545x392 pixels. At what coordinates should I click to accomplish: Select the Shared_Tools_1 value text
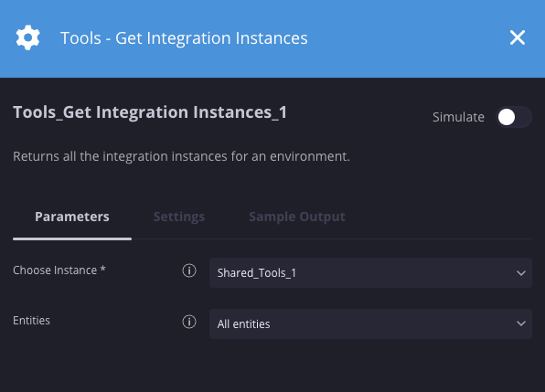point(257,273)
